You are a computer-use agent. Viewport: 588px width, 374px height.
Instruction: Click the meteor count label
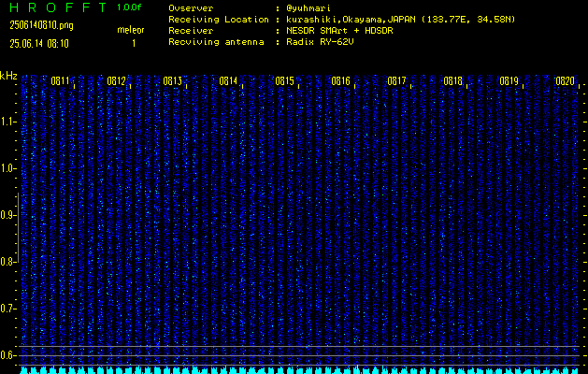(x=131, y=30)
